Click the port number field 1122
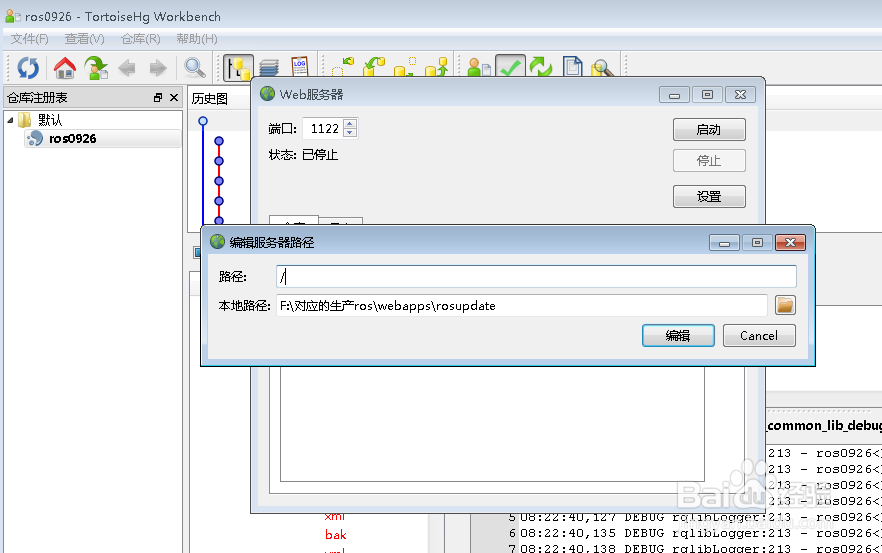Image resolution: width=882 pixels, height=553 pixels. coord(324,128)
